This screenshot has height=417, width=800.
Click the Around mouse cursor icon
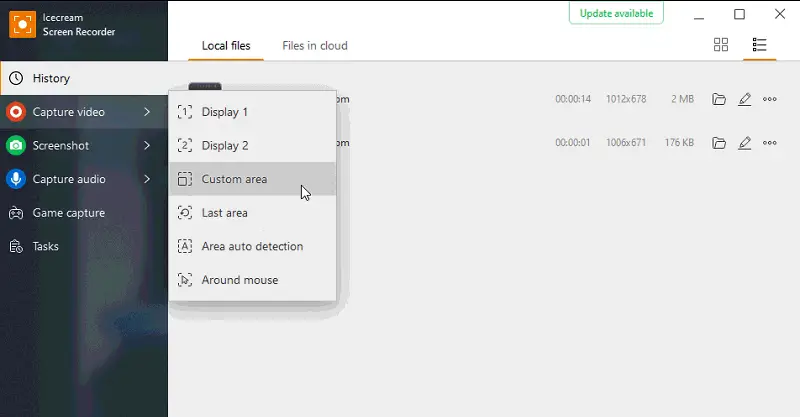[185, 280]
